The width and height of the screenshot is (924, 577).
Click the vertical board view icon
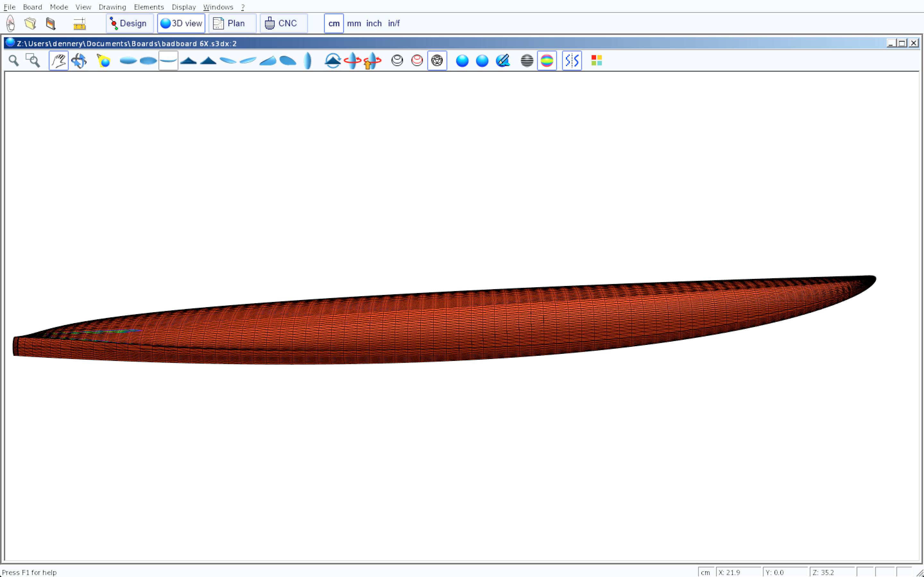coord(308,61)
